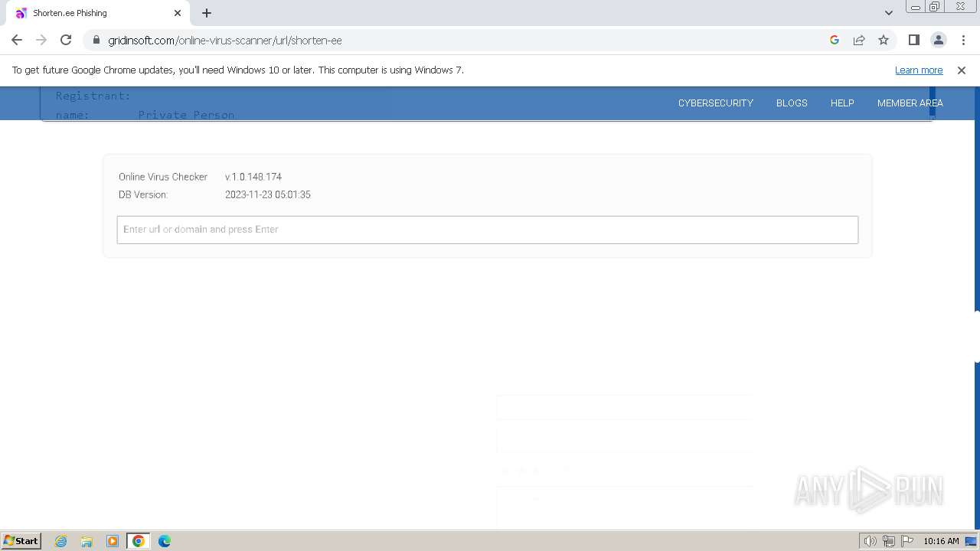Dismiss the Chrome update notification bar
Screen dimensions: 980x551
point(962,70)
